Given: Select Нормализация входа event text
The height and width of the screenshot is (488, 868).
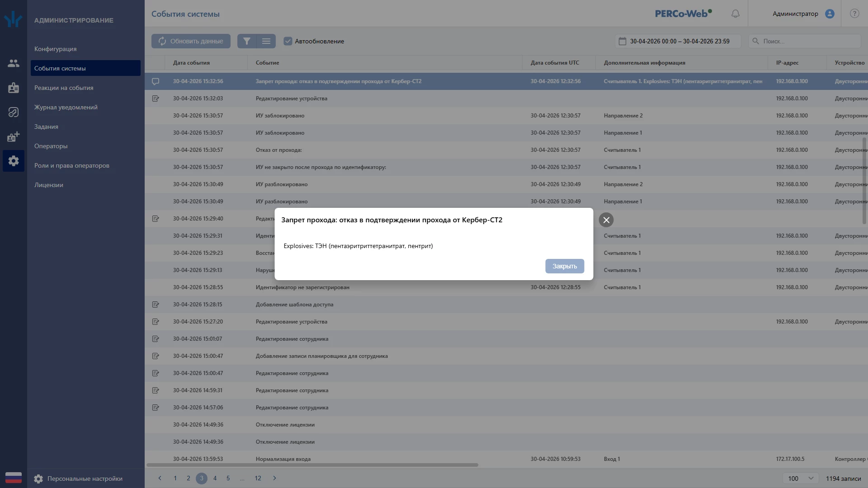Looking at the screenshot, I should [x=283, y=459].
